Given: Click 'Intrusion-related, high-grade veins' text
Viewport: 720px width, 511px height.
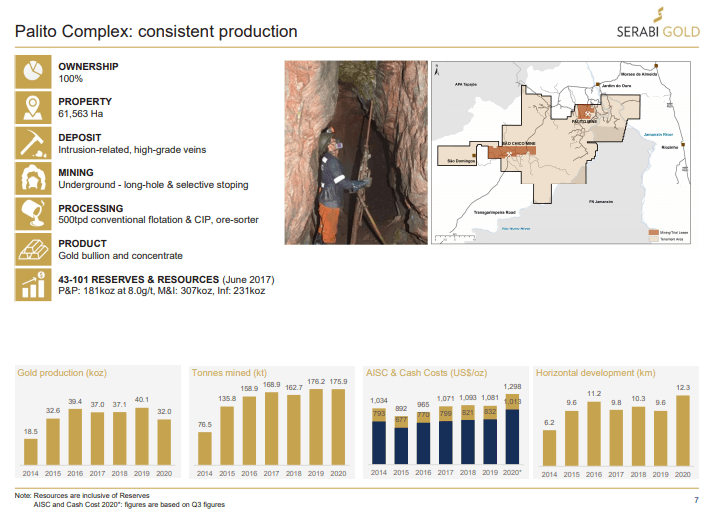Looking at the screenshot, I should point(132,150).
